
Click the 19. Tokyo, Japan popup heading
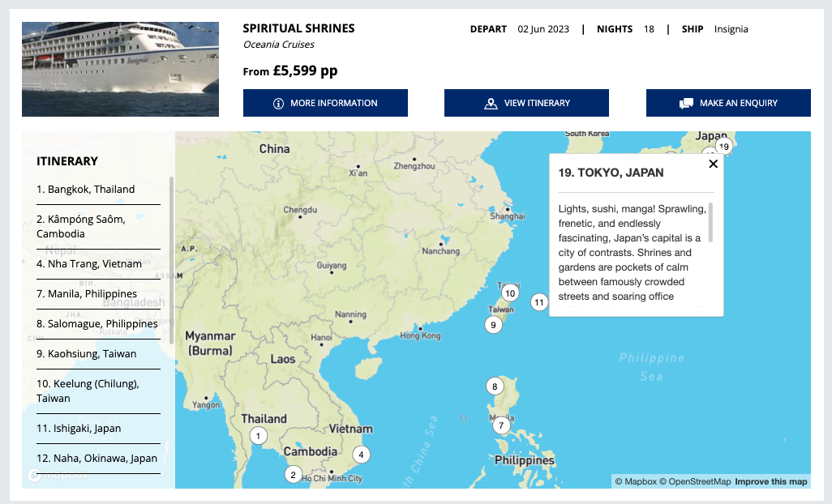[611, 173]
